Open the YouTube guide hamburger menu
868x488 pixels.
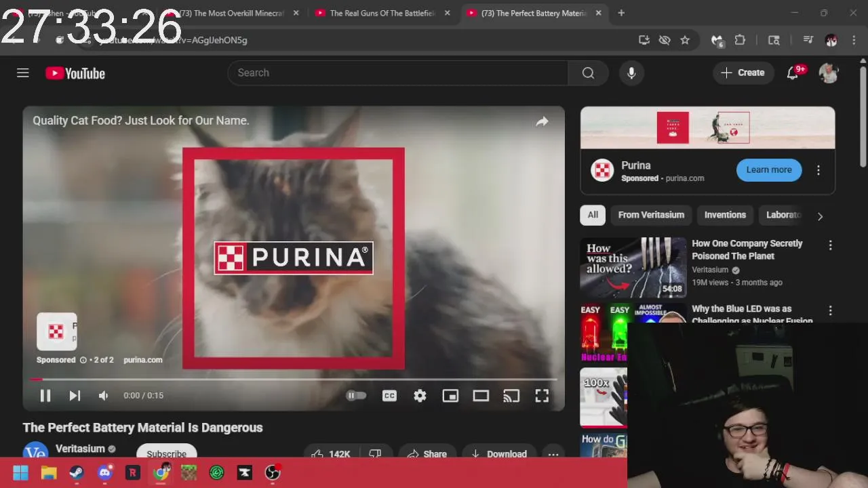pyautogui.click(x=23, y=73)
